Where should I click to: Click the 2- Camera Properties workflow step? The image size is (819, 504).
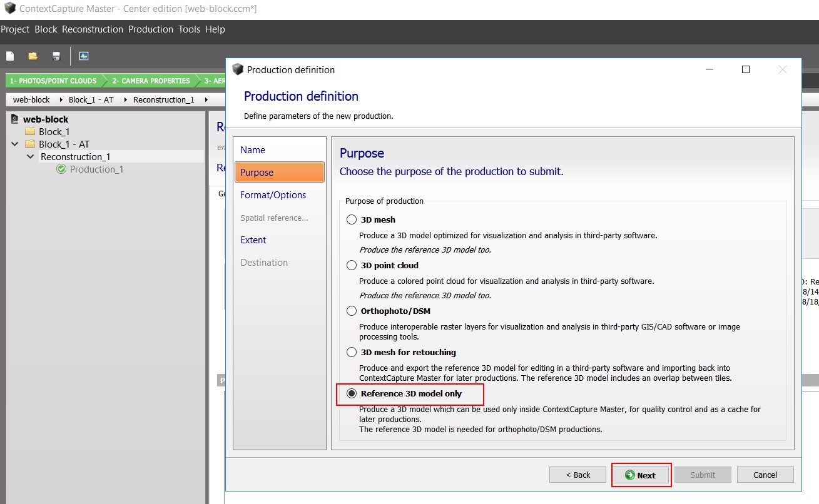tap(151, 81)
